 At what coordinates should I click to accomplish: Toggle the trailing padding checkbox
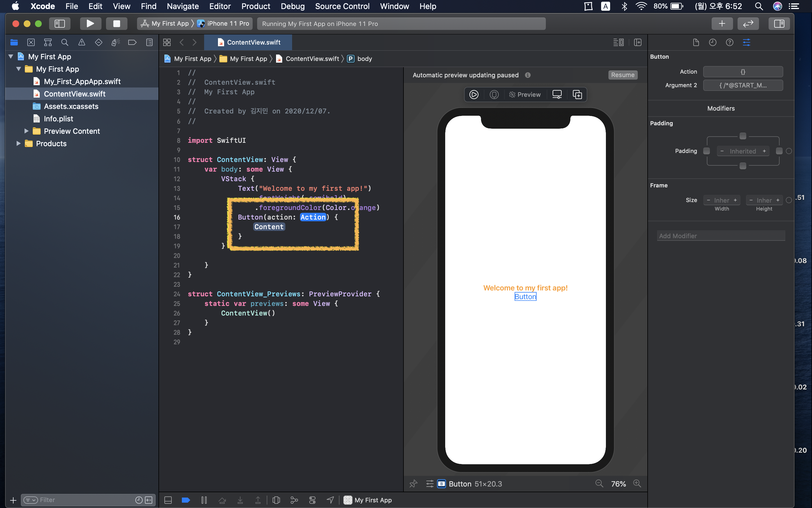click(779, 151)
